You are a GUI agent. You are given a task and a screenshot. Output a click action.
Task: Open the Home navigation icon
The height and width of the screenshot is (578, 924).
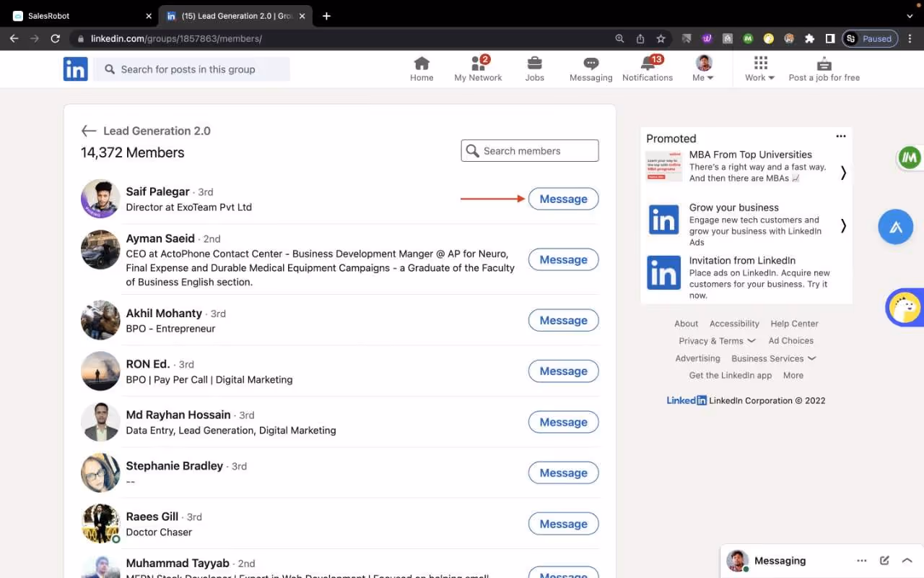[x=422, y=64]
